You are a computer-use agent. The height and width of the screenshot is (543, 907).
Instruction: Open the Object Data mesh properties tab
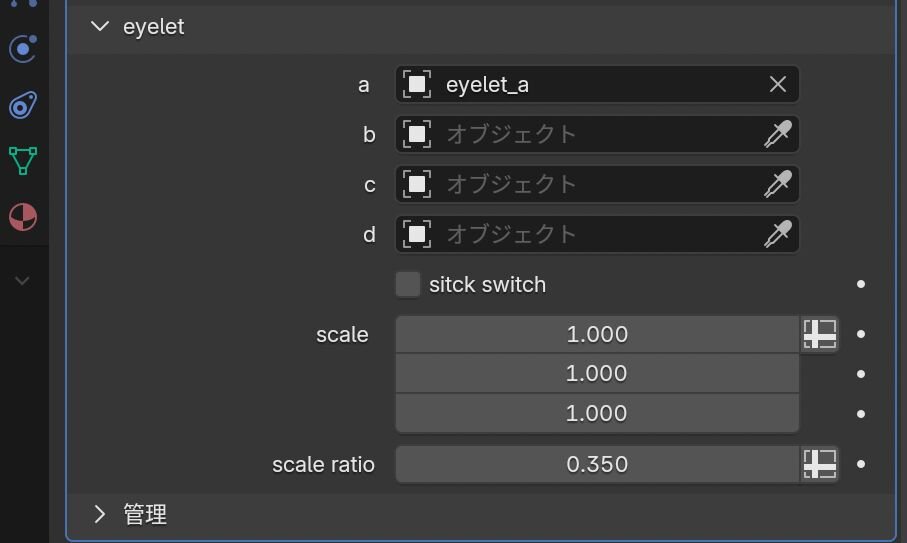[x=23, y=161]
